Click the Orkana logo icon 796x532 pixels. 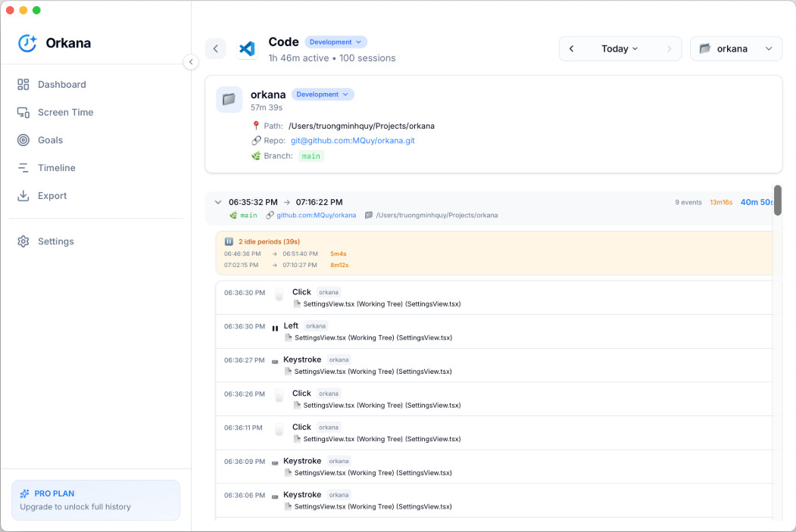[x=27, y=43]
